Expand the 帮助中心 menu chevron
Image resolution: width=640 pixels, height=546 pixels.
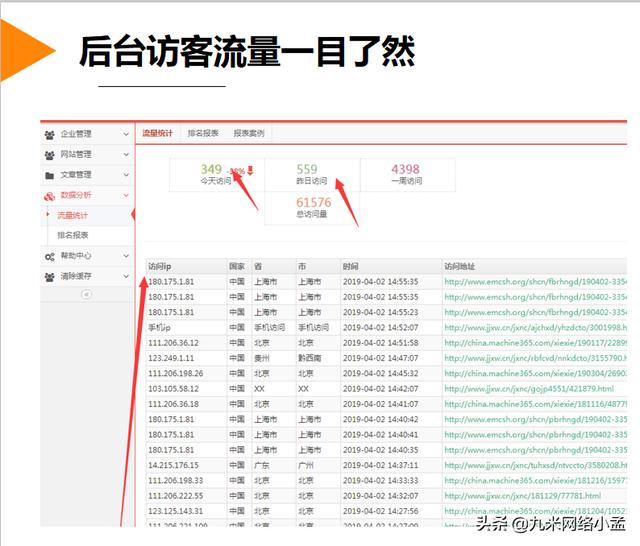126,256
